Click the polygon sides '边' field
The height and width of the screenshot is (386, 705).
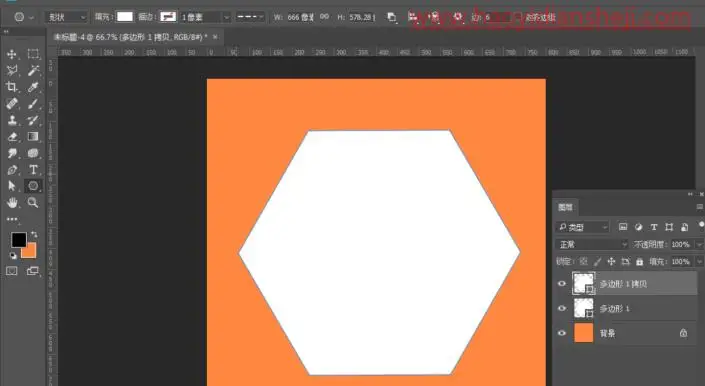coord(499,18)
